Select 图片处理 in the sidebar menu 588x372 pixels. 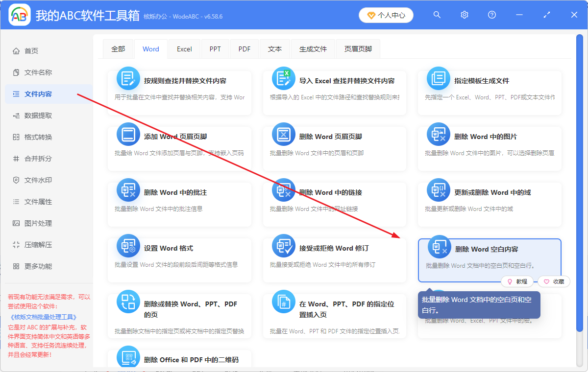click(x=34, y=223)
